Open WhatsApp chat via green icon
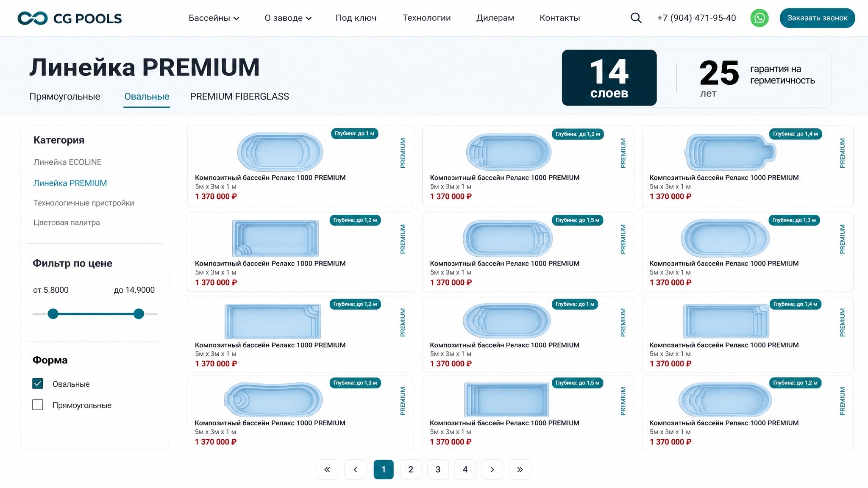868x488 pixels. pos(759,18)
